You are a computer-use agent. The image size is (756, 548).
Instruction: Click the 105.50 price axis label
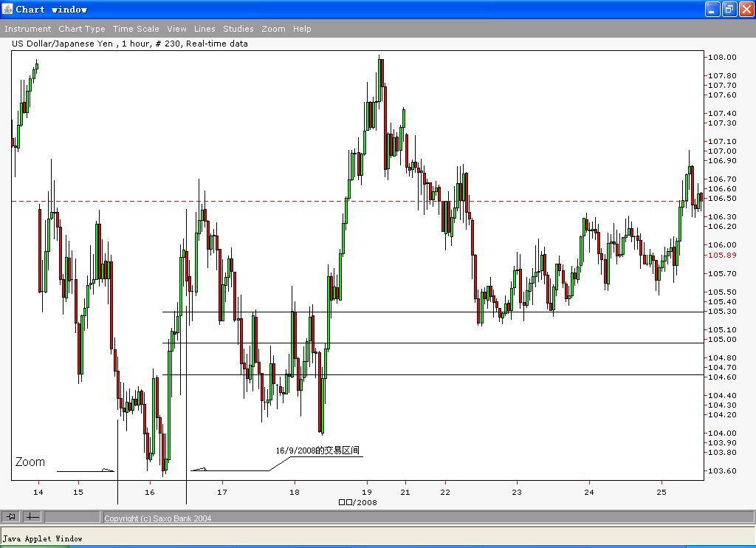coord(722,292)
